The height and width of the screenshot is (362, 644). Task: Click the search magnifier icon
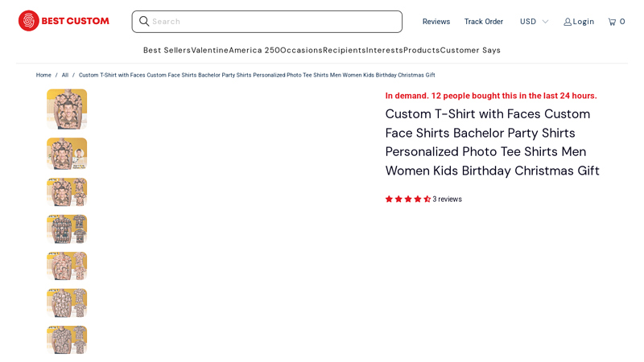[144, 21]
